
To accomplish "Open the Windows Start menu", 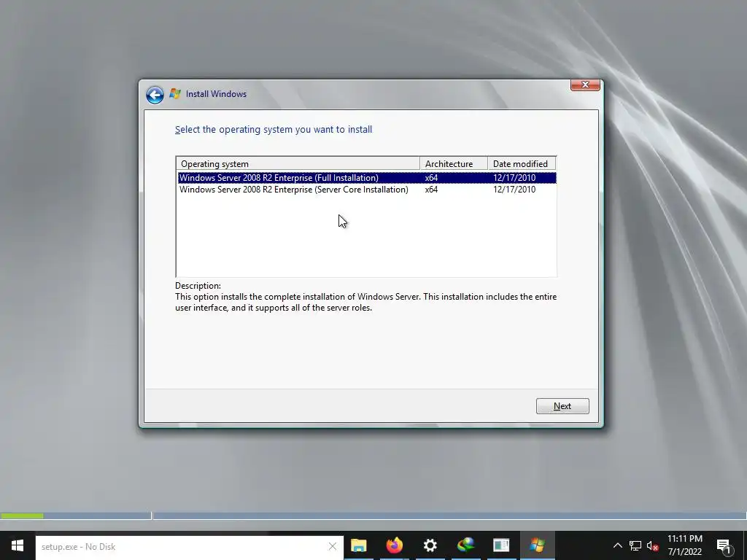I will point(18,545).
